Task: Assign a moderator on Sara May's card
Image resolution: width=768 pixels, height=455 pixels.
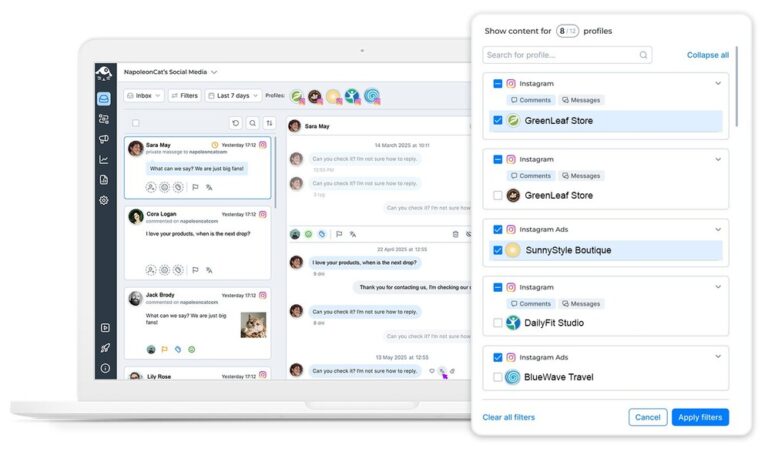Action: click(151, 187)
